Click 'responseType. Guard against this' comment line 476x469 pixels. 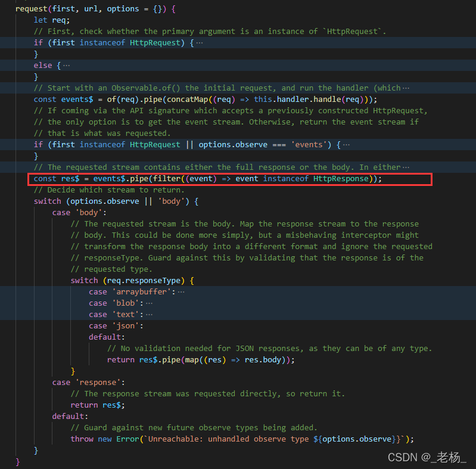tap(247, 258)
